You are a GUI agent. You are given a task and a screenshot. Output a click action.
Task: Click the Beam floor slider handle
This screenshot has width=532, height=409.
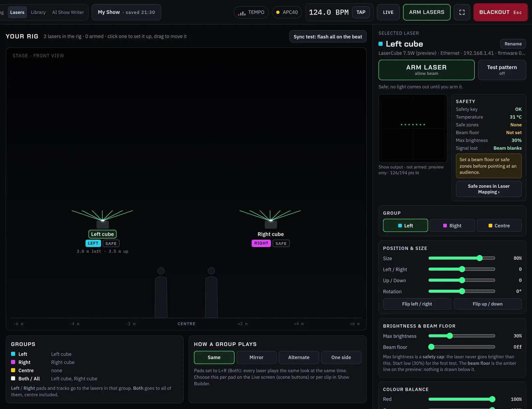(x=431, y=347)
